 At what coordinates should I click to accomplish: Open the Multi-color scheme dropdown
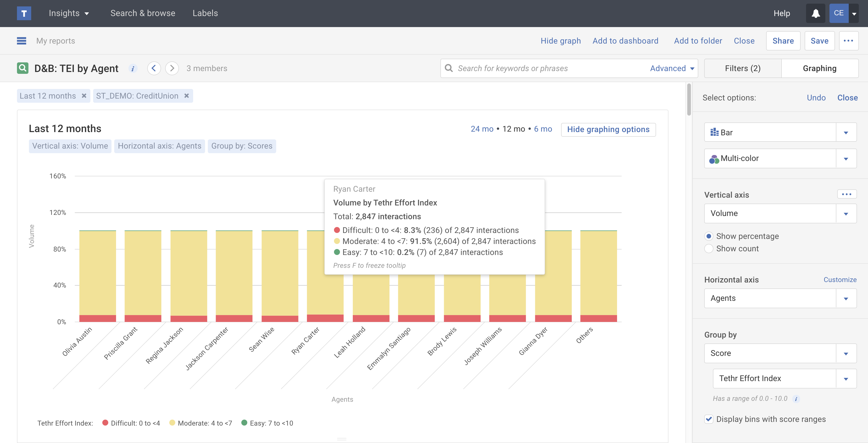(x=846, y=159)
